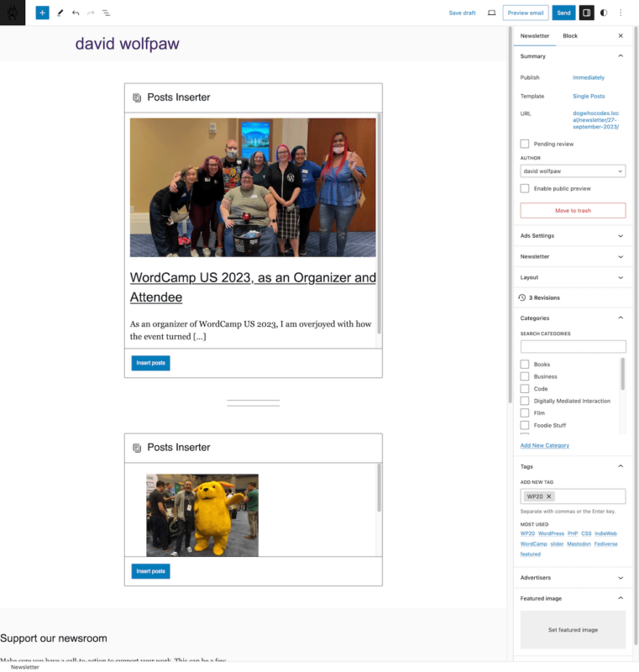The image size is (639, 672).
Task: Click the Add New Tag input field
Action: pyautogui.click(x=573, y=496)
